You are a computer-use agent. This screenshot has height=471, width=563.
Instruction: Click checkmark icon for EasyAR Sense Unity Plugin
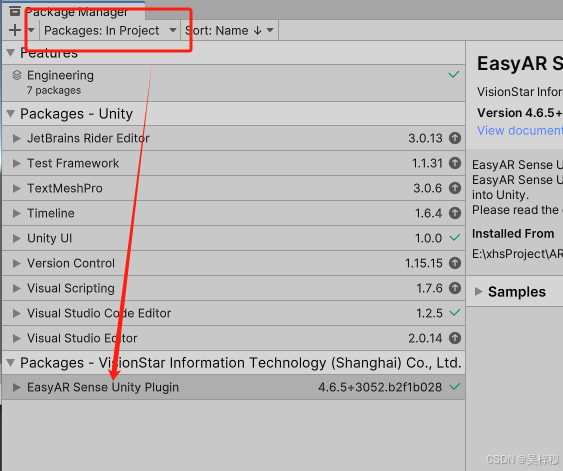click(x=455, y=387)
